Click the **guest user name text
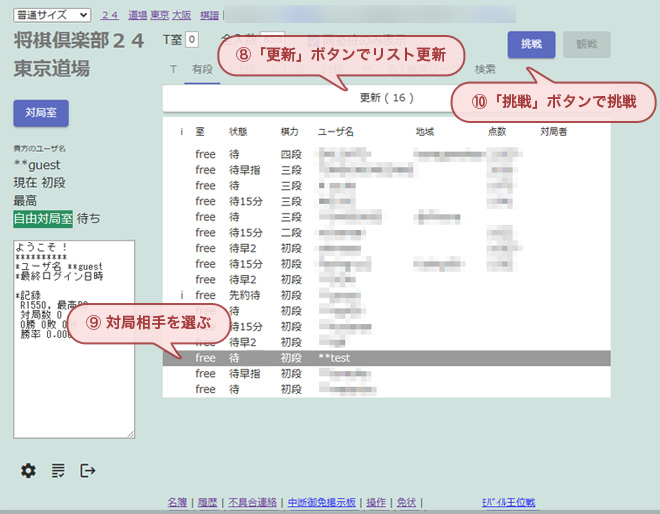 (x=37, y=165)
